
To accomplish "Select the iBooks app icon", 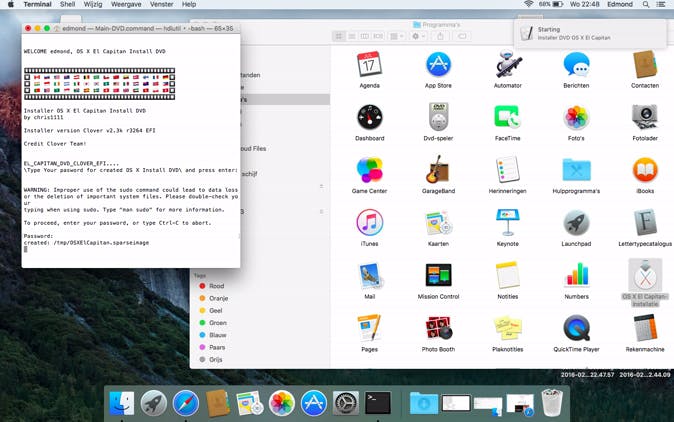I will tap(645, 170).
